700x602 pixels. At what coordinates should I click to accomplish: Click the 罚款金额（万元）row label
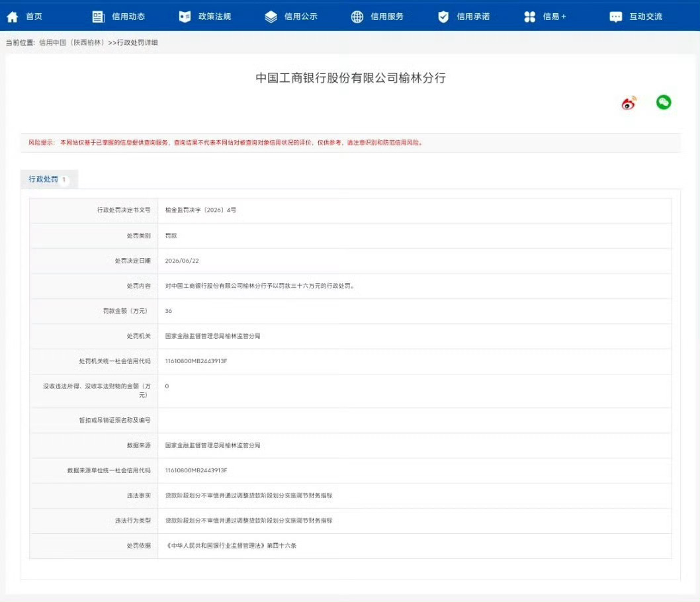126,311
